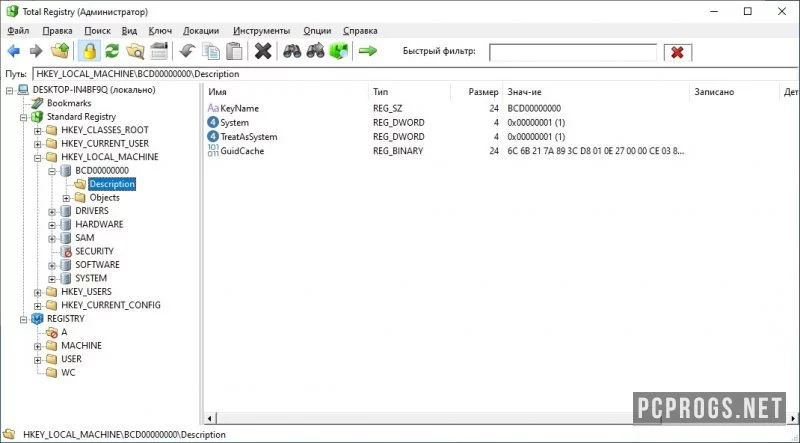Viewport: 800px width, 443px height.
Task: Select the Description key in tree
Action: [112, 184]
